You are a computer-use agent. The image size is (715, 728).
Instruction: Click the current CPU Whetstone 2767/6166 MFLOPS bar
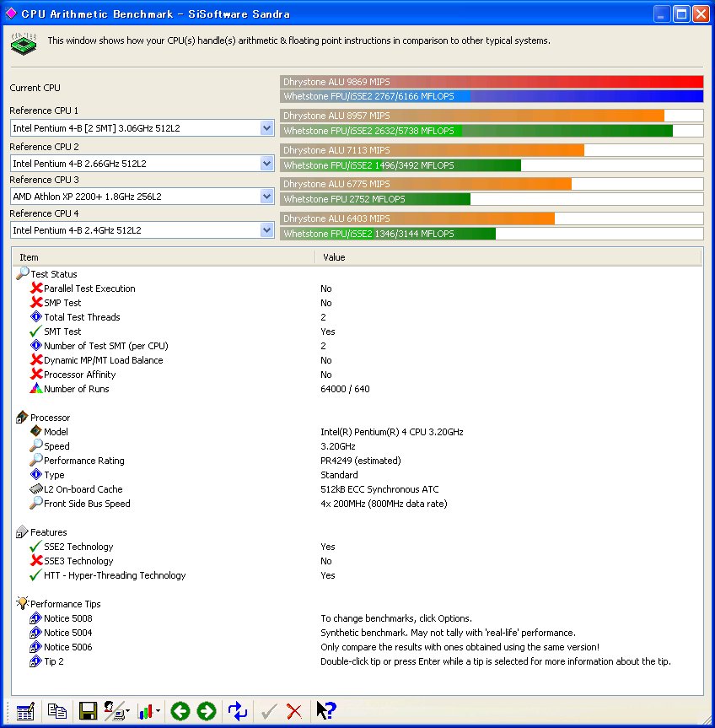click(492, 96)
